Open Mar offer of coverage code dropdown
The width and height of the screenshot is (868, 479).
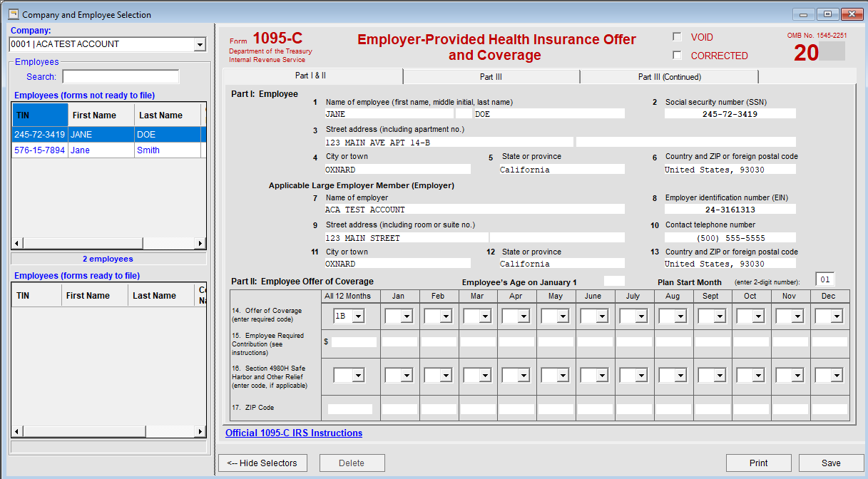[x=484, y=316]
